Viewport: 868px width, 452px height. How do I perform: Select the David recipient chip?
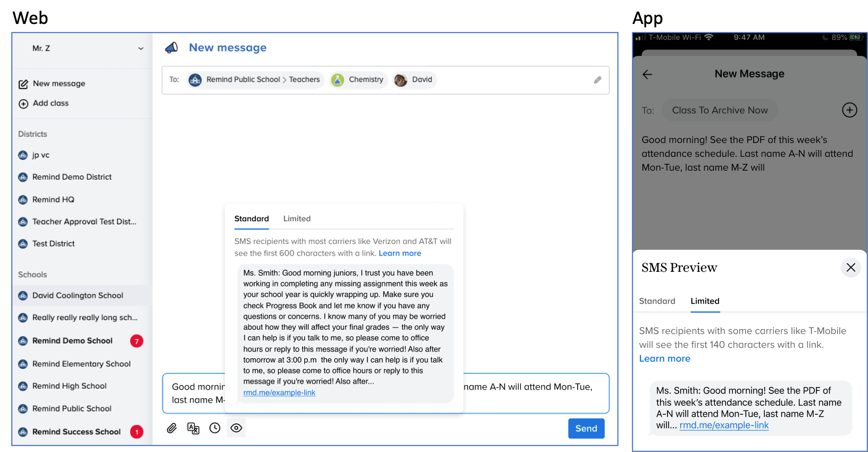(x=414, y=80)
